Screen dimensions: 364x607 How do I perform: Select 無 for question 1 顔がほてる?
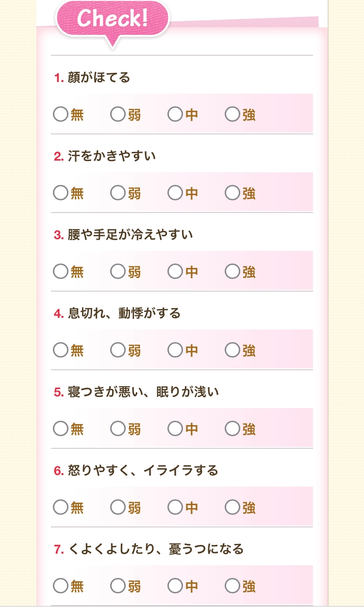pos(61,115)
